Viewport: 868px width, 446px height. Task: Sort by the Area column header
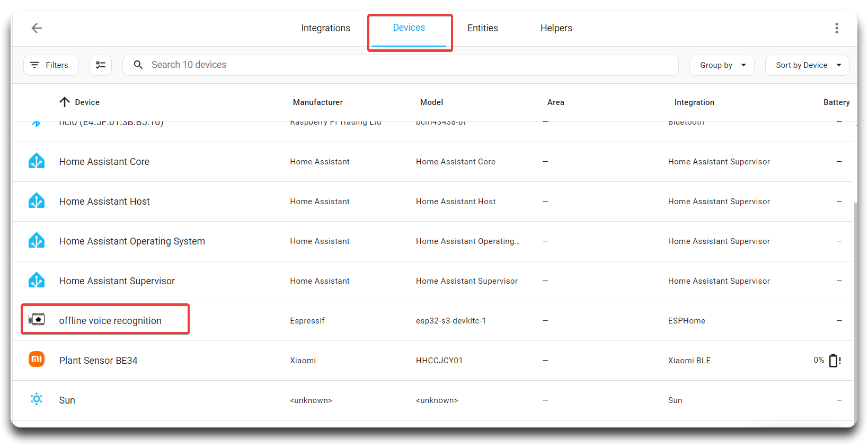click(555, 102)
